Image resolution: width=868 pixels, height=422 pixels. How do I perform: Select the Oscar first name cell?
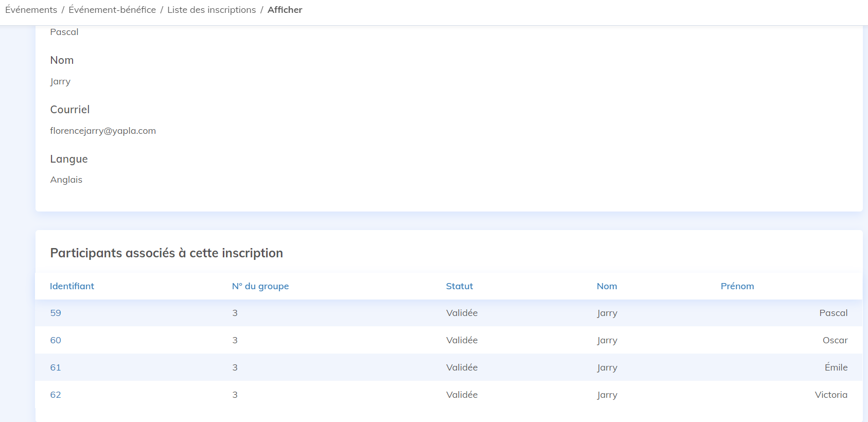(835, 340)
